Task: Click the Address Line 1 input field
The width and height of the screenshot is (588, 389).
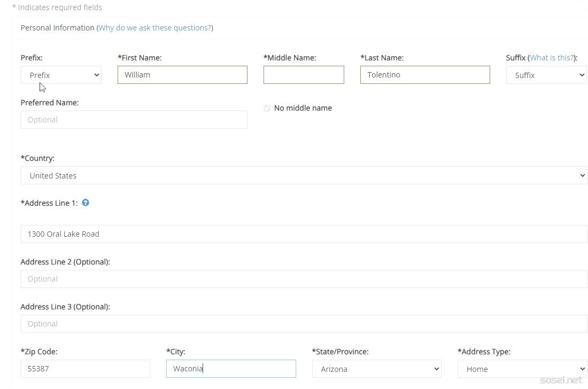Action: click(304, 234)
